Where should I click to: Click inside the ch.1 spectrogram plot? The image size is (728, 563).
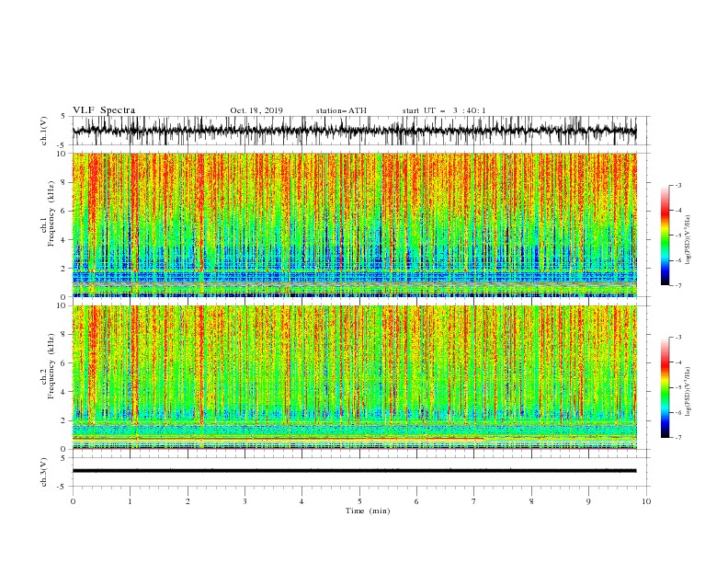click(354, 224)
